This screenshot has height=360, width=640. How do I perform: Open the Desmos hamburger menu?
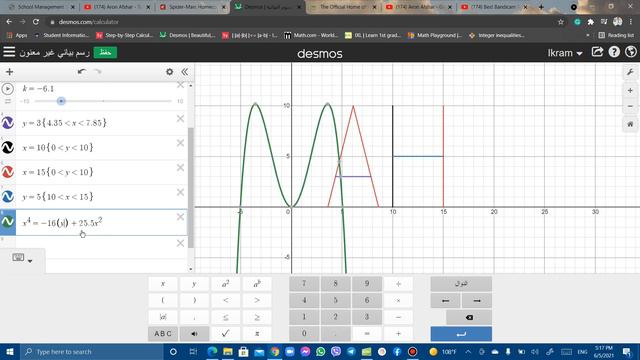[9, 52]
